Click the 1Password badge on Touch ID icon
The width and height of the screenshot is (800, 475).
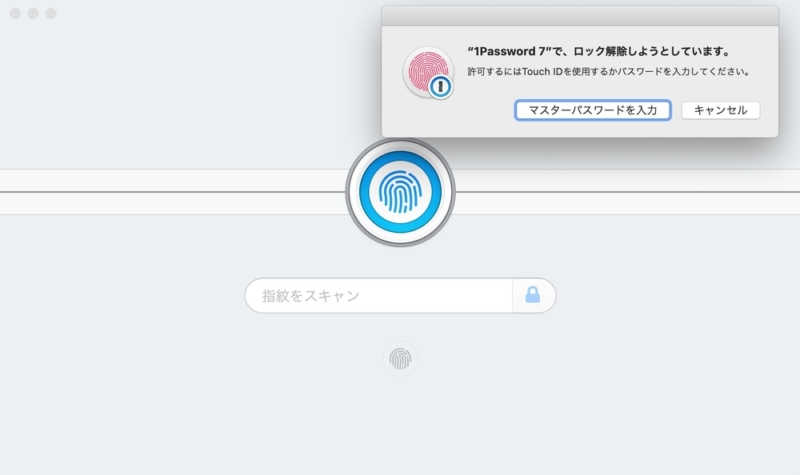click(440, 87)
